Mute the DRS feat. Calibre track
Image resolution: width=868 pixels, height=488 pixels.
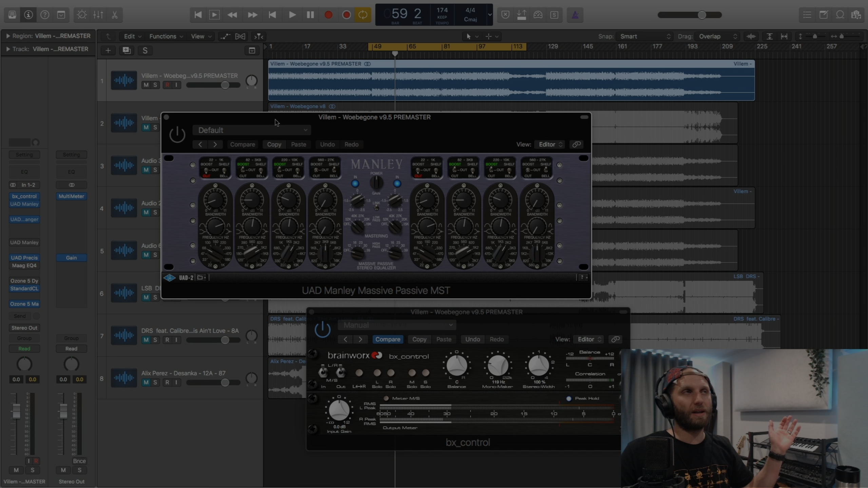tap(146, 340)
